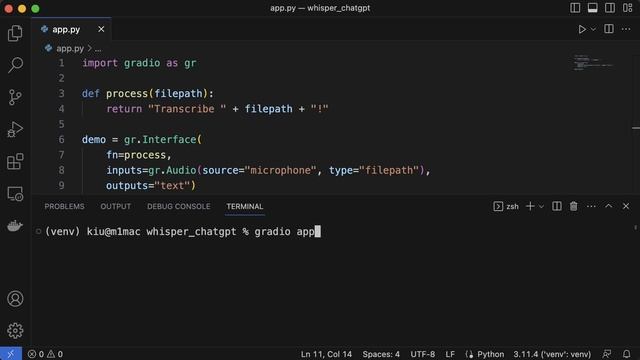The image size is (640, 360).
Task: Select the 3.11.4 venv interpreter
Action: (x=552, y=354)
